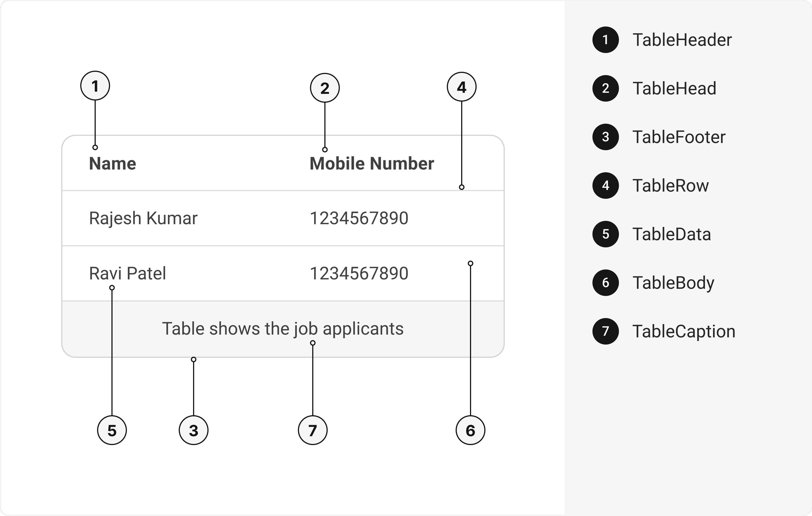Select the Ravi Patel table cell
Image resolution: width=812 pixels, height=516 pixels.
[127, 273]
